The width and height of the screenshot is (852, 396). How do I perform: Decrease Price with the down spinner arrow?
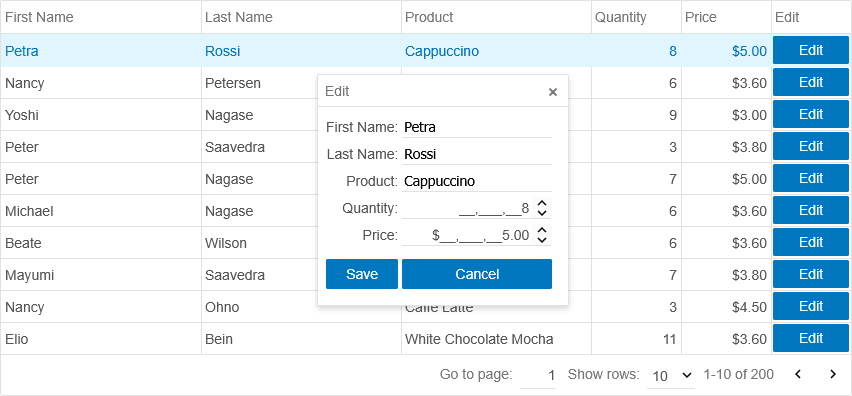(x=542, y=240)
